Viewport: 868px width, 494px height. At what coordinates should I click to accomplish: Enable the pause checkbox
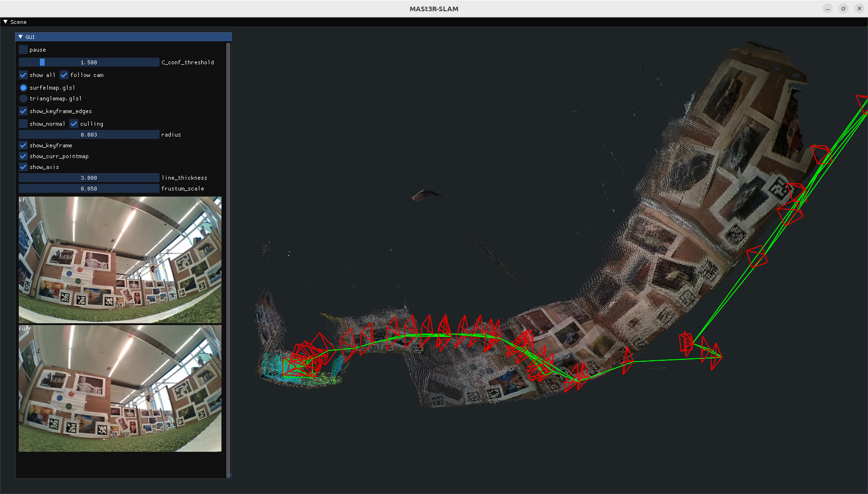tap(23, 50)
